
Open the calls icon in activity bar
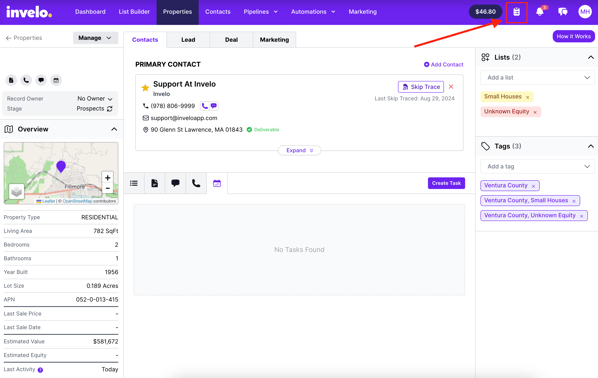[196, 183]
